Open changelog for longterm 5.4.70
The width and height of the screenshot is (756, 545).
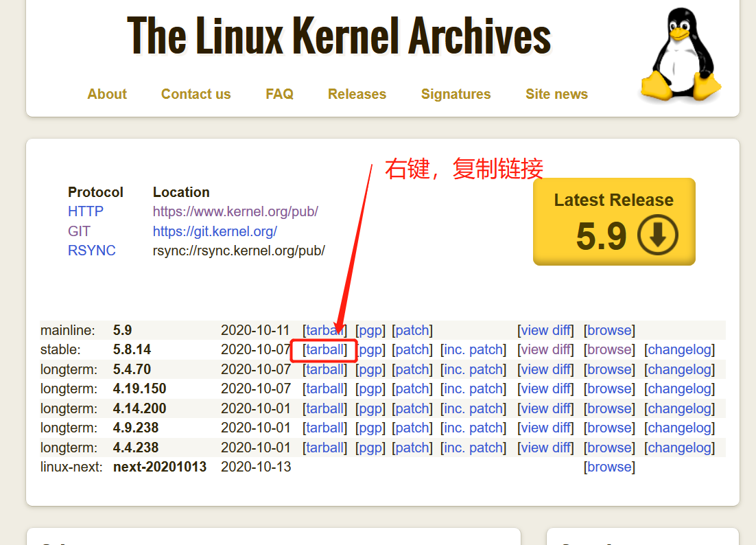(x=680, y=369)
